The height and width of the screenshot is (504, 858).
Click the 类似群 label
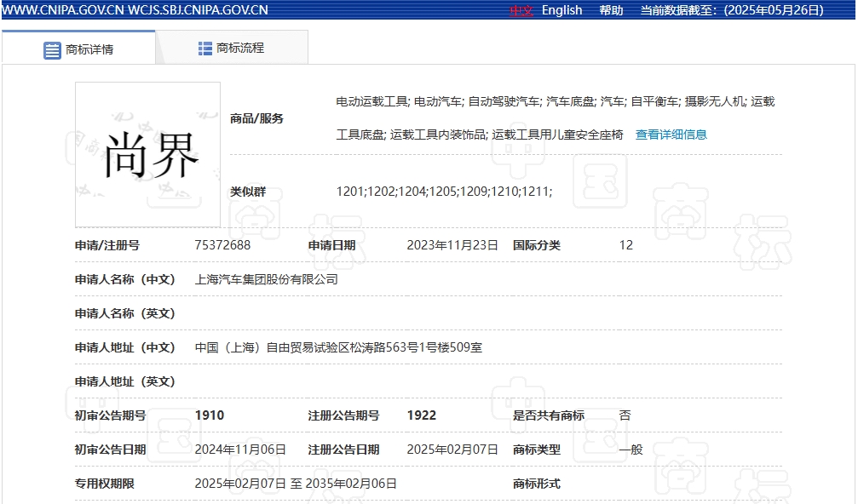pos(248,192)
